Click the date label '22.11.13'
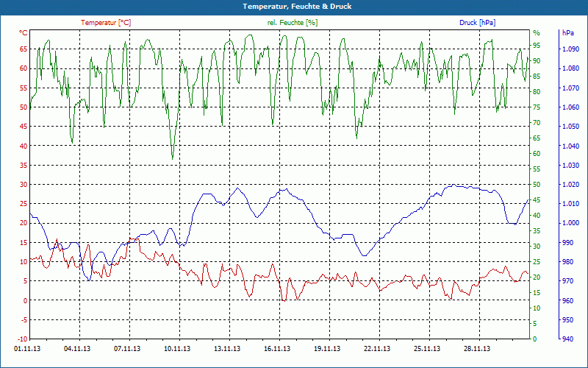The width and height of the screenshot is (588, 368). [377, 349]
